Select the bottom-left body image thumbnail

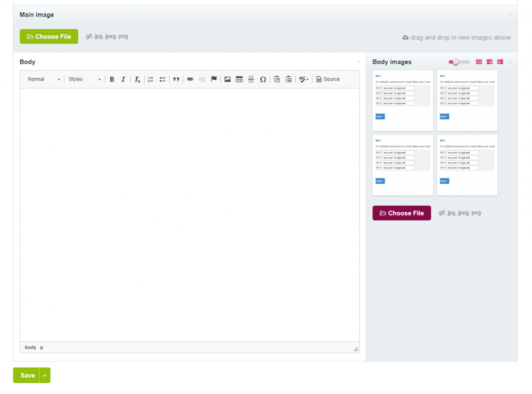point(403,165)
